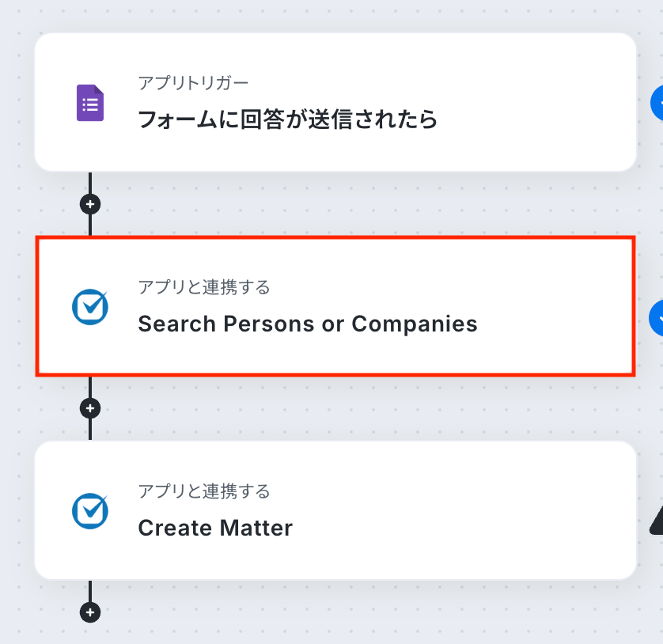Click アプリと連携する label above Search Persons

(204, 287)
